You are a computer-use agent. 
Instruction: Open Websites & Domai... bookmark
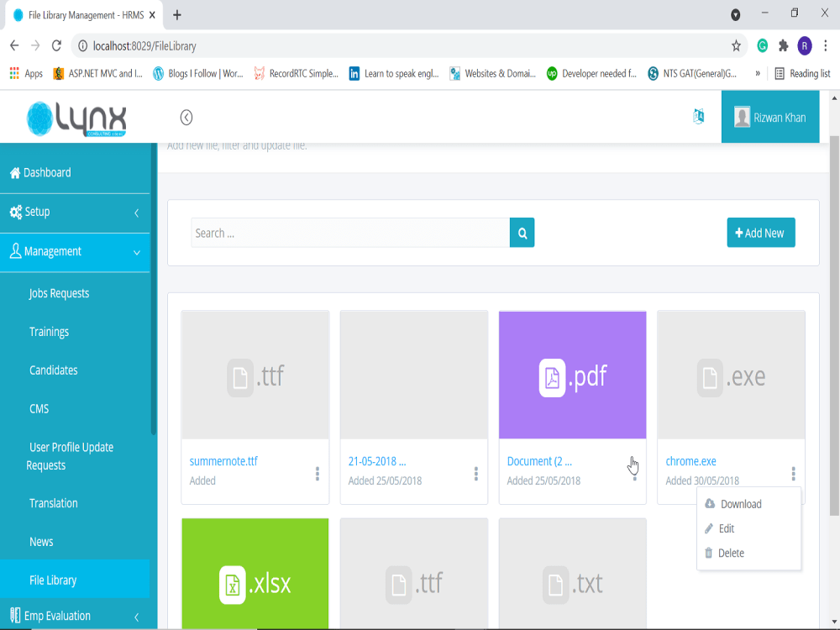point(493,73)
